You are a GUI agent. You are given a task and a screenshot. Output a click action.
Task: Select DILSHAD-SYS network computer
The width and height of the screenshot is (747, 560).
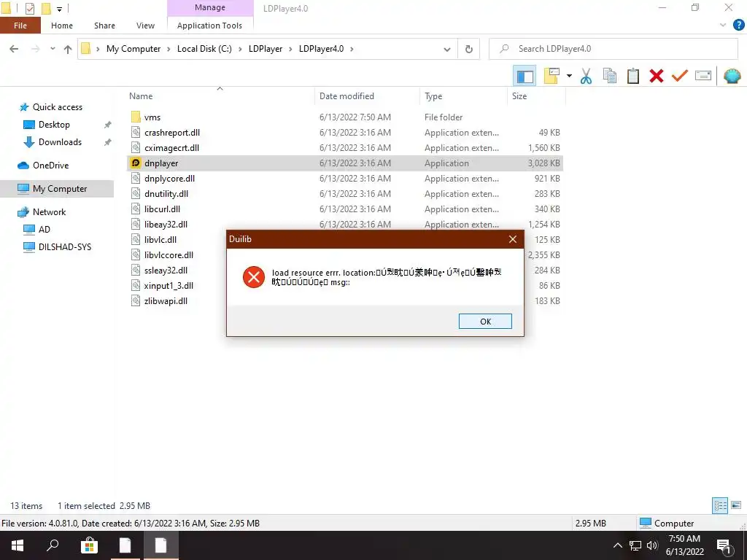coord(65,247)
